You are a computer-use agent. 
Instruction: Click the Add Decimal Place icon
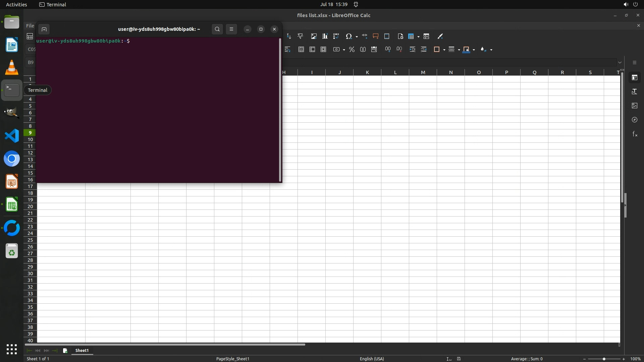(x=388, y=50)
